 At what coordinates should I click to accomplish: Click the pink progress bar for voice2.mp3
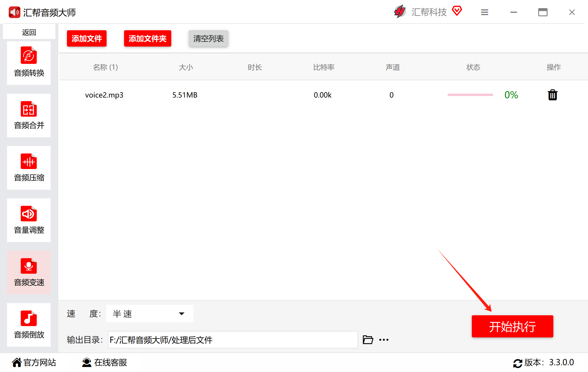[x=470, y=95]
